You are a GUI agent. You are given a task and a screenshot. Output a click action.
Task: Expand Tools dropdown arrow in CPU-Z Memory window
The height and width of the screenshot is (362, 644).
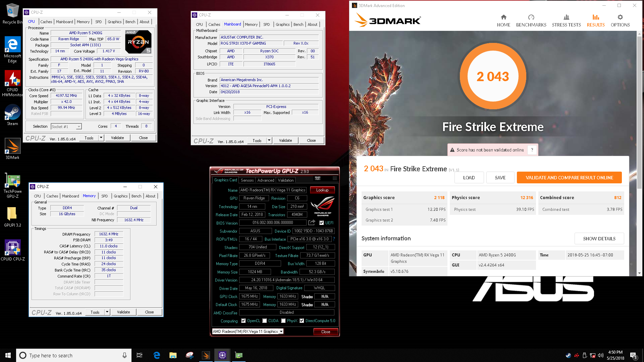107,312
